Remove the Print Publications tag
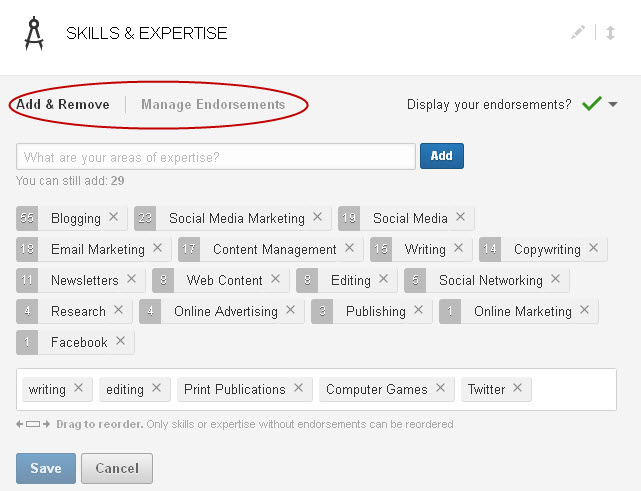This screenshot has width=641, height=491. coord(298,388)
